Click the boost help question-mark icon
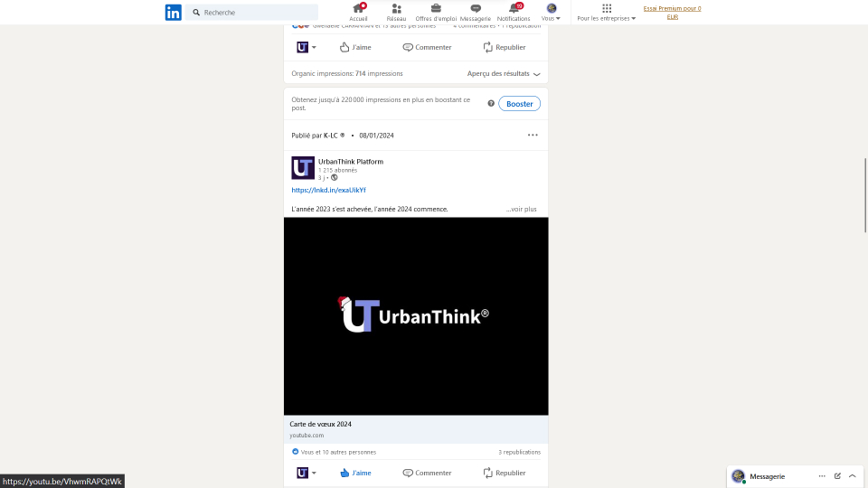The image size is (868, 488). 491,104
